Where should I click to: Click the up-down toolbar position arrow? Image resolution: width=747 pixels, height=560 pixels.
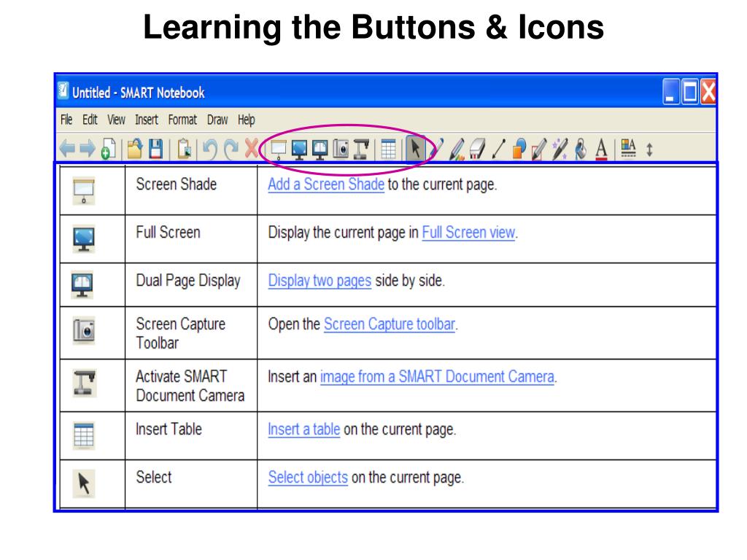pyautogui.click(x=649, y=149)
